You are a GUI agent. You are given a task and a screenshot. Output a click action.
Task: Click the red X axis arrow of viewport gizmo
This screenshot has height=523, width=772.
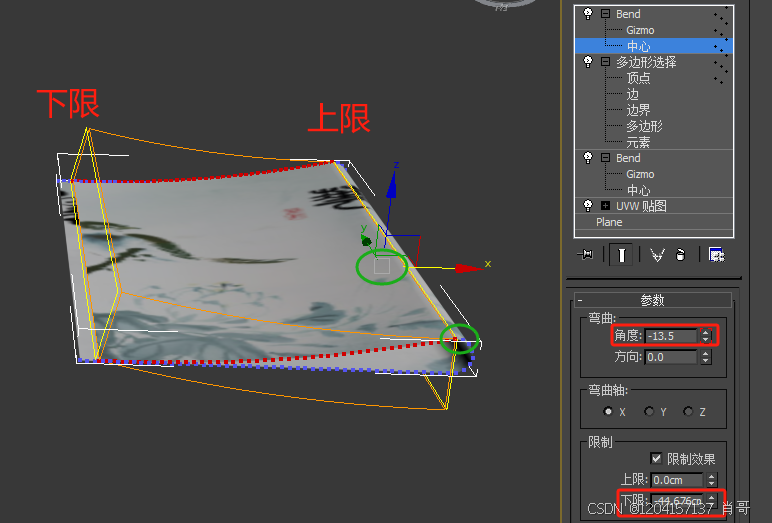(467, 268)
